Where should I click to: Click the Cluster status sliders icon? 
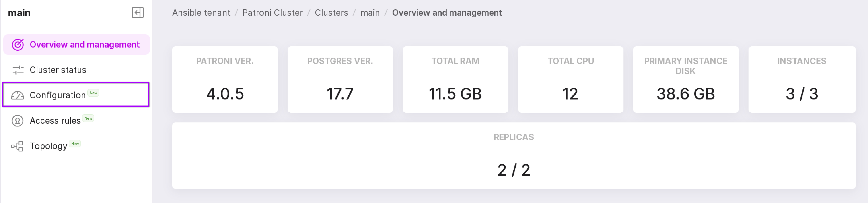(18, 70)
